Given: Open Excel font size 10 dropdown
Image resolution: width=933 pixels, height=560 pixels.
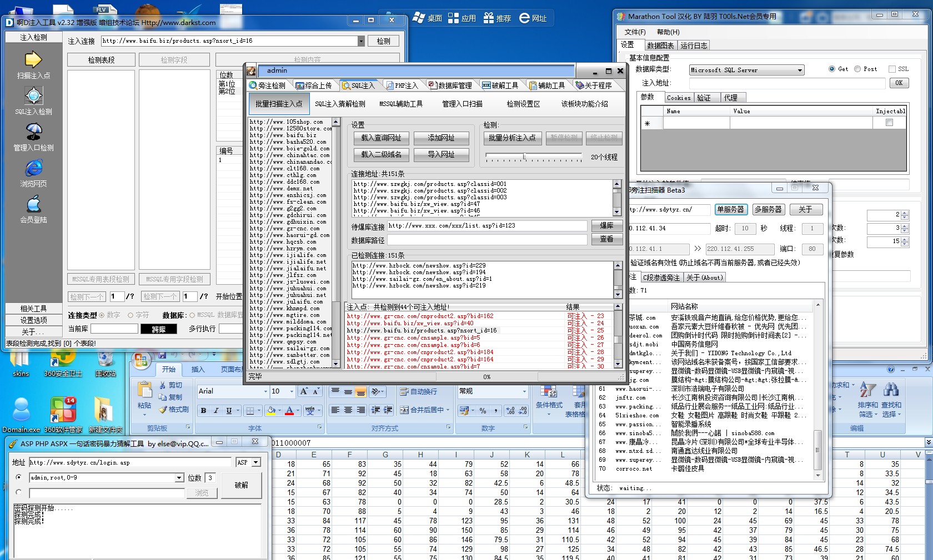Looking at the screenshot, I should [292, 391].
